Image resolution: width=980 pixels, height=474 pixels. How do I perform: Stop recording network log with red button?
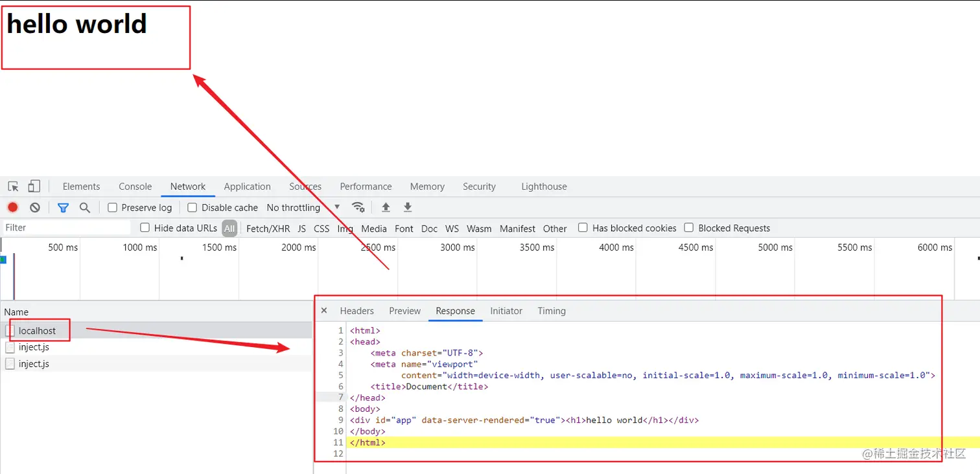point(13,207)
